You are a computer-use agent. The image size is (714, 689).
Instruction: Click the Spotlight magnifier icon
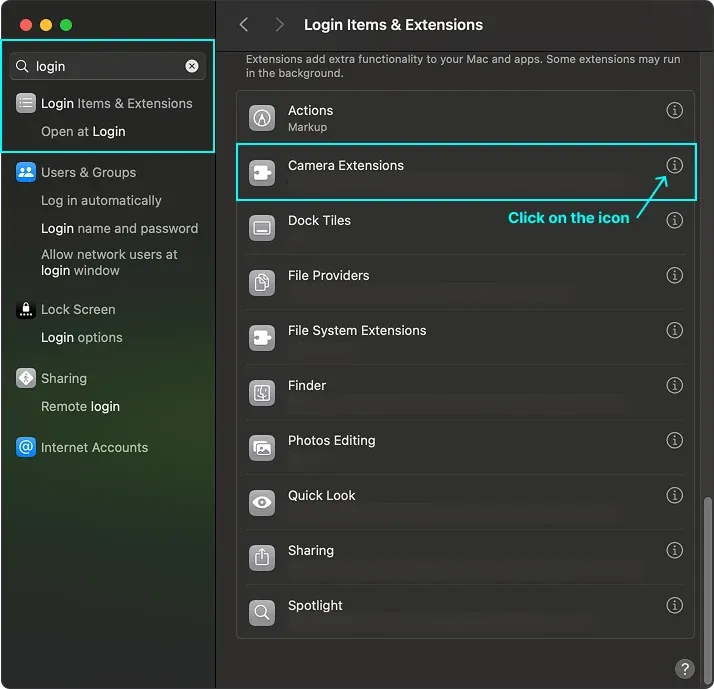[262, 612]
